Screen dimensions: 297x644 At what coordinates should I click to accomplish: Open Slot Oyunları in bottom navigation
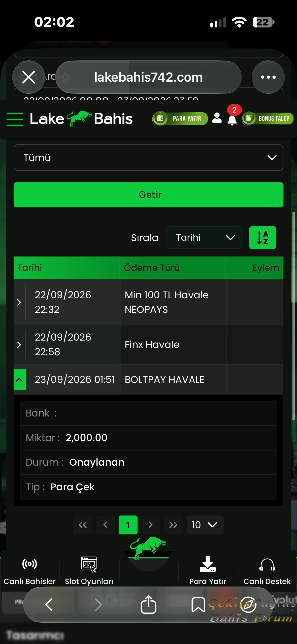click(x=89, y=571)
